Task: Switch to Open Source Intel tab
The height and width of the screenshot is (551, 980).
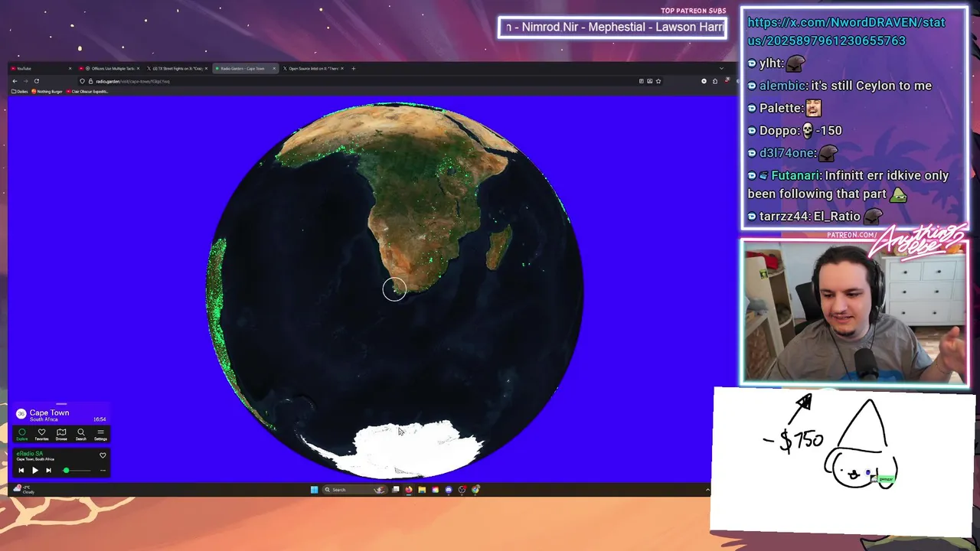Action: coord(313,68)
